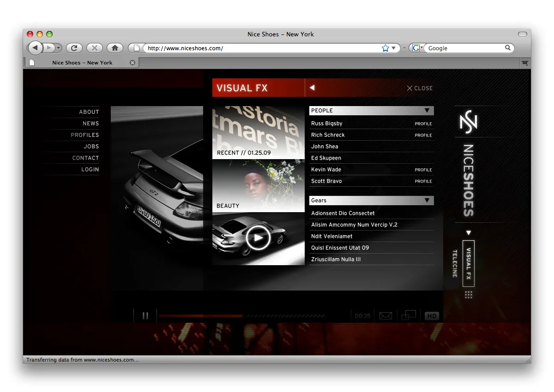Toggle HD video quality in the player
This screenshot has width=554, height=392.
[x=432, y=315]
